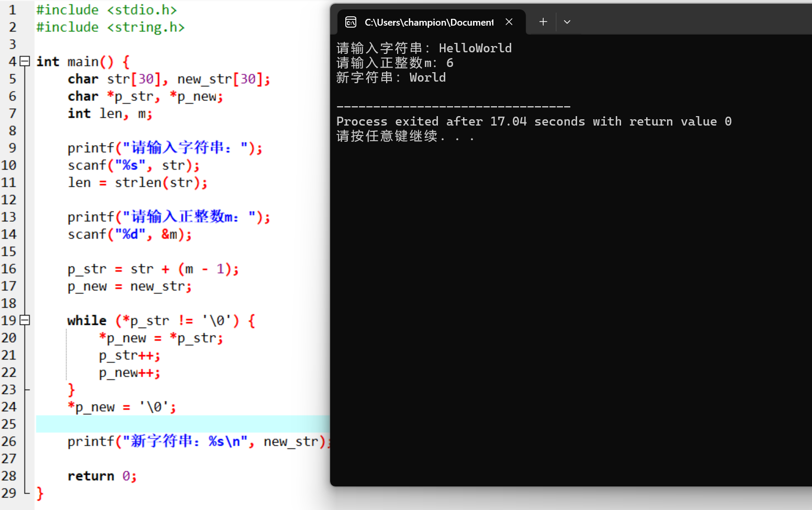Click the '#include <string.h>' line
The width and height of the screenshot is (812, 510).
click(x=110, y=27)
